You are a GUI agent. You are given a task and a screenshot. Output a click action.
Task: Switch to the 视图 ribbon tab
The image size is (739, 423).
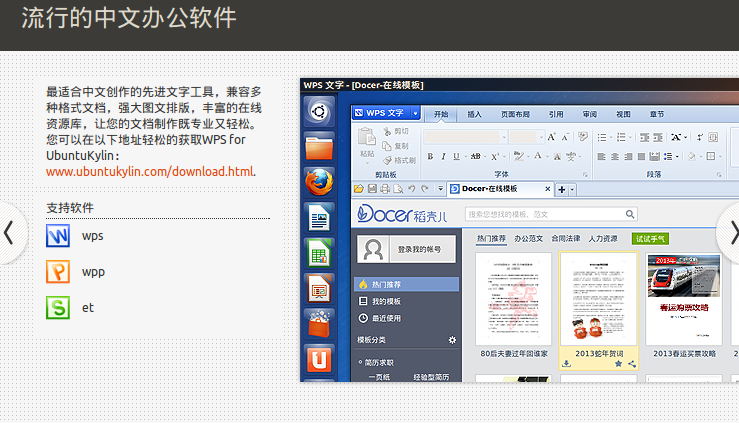coord(623,114)
